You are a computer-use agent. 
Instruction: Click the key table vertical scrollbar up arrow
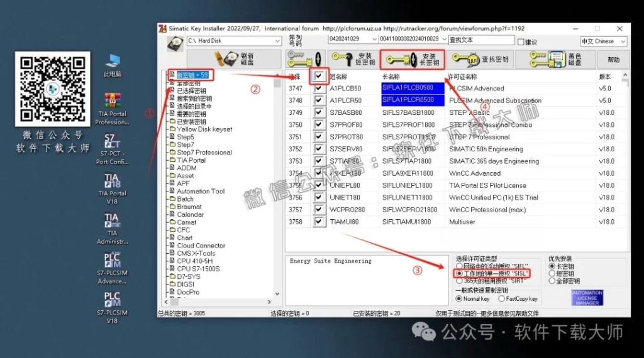point(625,75)
